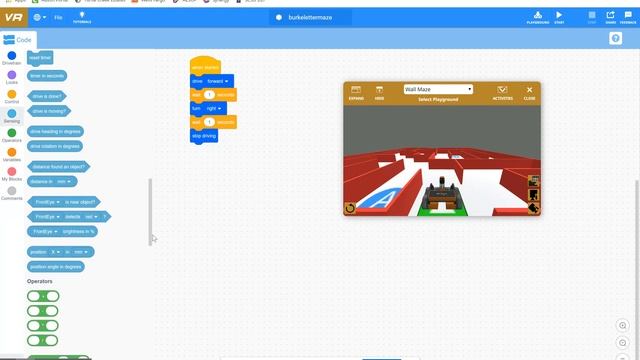Open the forward dropdown on drive block

point(217,81)
